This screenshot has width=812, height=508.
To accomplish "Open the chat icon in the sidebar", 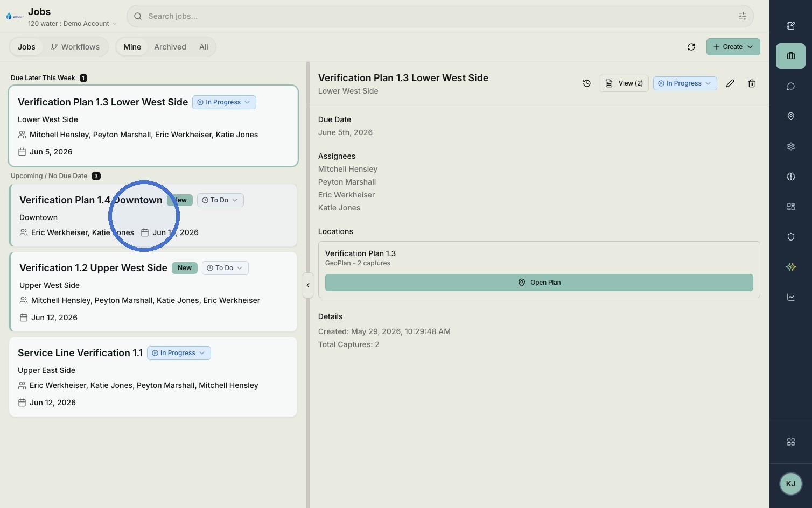I will [790, 86].
